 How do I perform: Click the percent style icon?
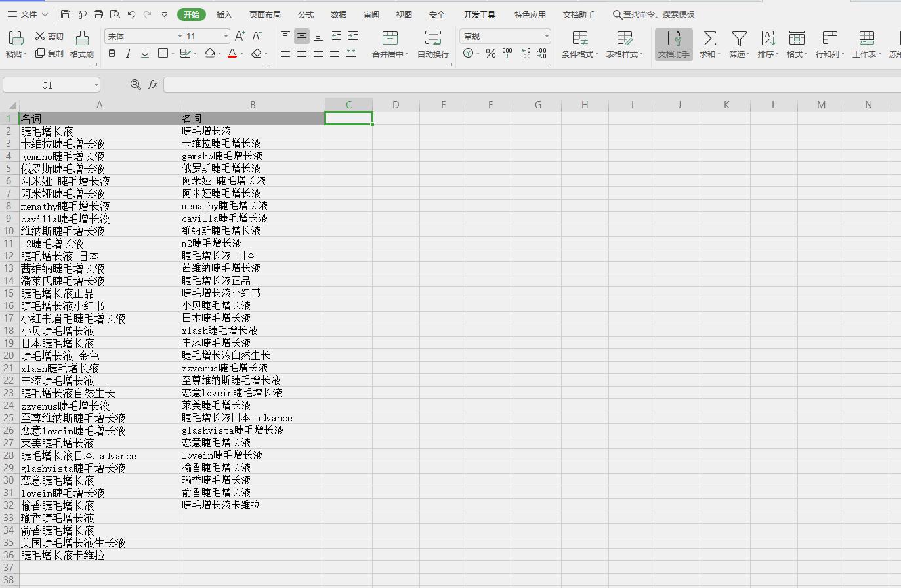(491, 54)
